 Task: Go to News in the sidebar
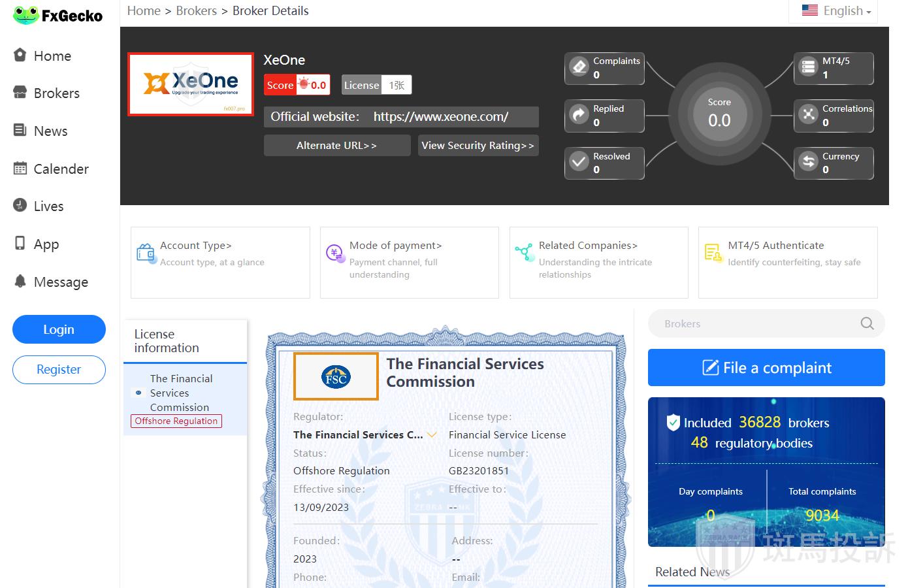click(x=50, y=131)
